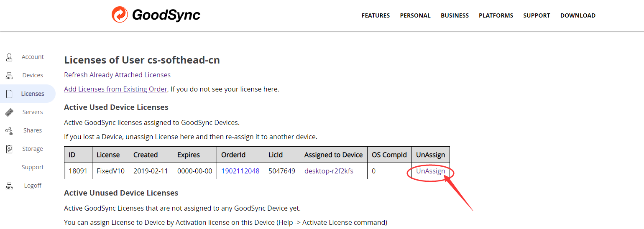Click the Logoff icon in sidebar
Viewport: 644px width, 229px height.
pyautogui.click(x=9, y=186)
